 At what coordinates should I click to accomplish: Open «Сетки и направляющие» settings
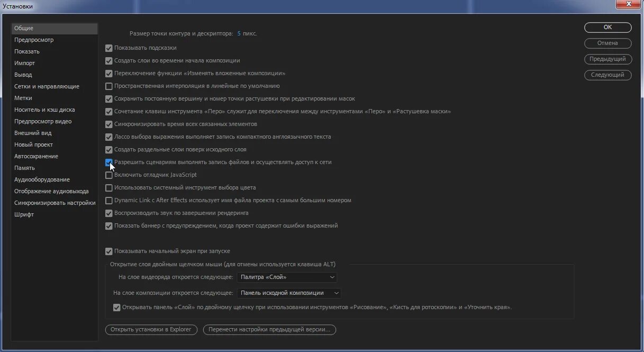click(x=55, y=86)
